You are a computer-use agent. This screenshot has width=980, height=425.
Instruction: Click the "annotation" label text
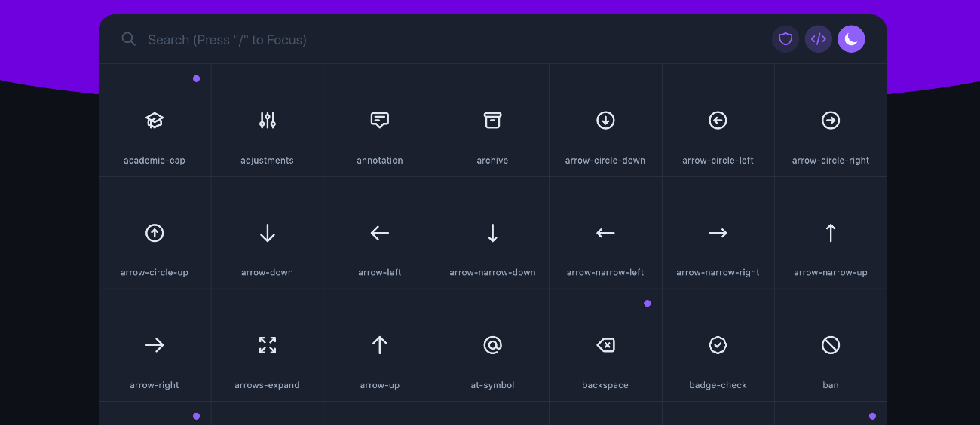[380, 161]
